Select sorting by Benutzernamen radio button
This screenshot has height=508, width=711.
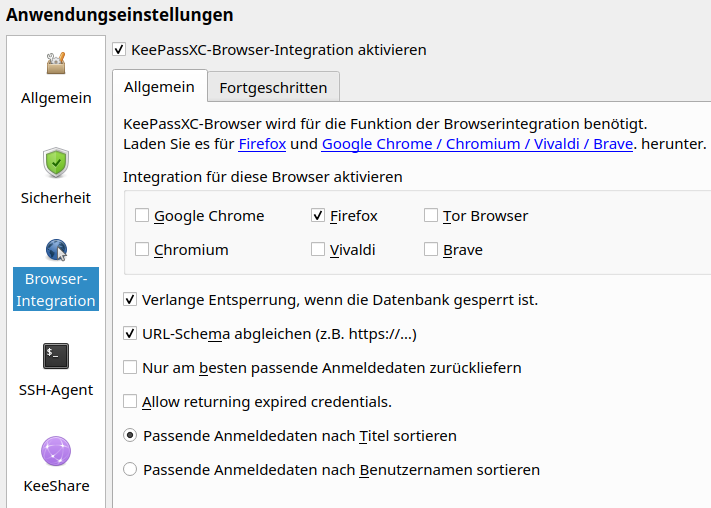[x=130, y=470]
